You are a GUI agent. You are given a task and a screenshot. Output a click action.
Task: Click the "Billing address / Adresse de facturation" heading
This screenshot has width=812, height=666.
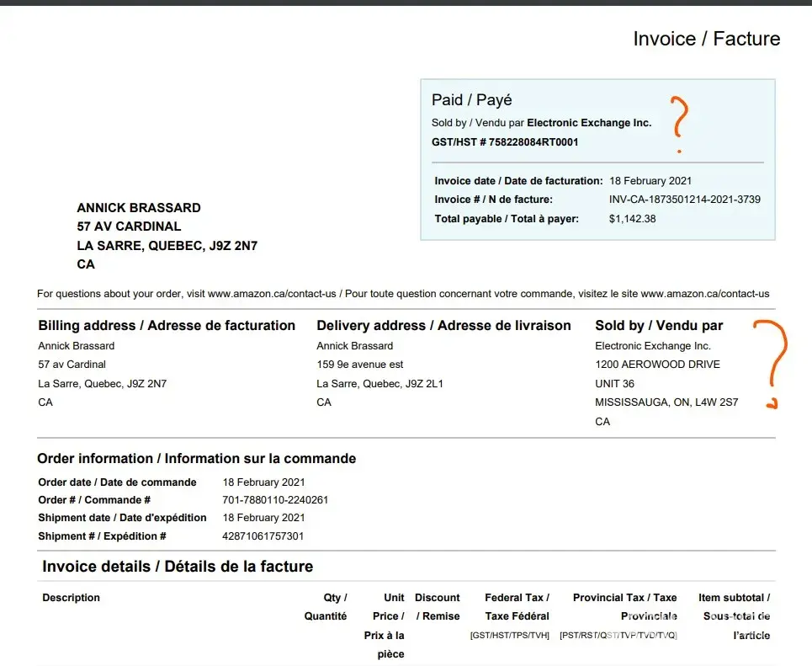[x=167, y=326]
